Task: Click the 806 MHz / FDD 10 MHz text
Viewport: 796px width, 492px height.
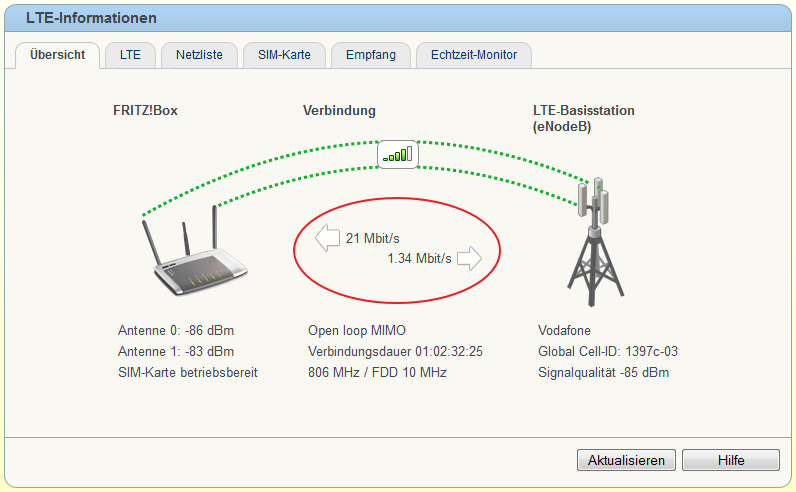Action: [377, 373]
